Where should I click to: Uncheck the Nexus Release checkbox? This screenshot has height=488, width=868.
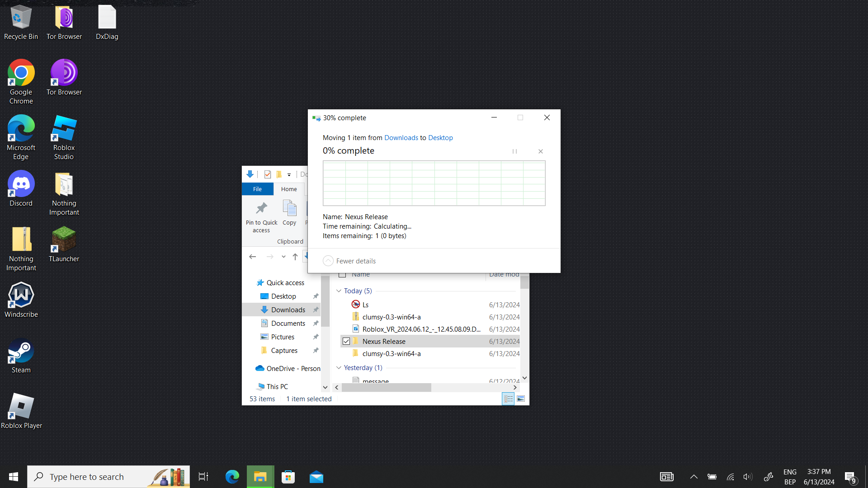click(x=346, y=341)
